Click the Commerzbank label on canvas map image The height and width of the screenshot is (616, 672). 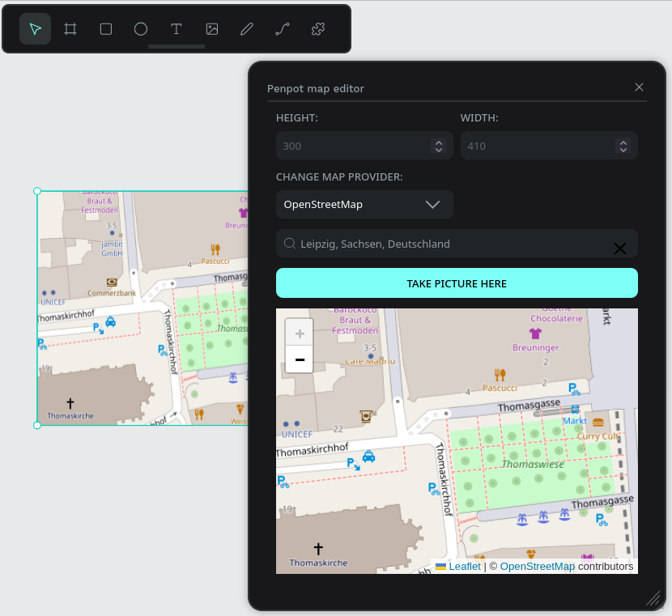[x=112, y=294]
